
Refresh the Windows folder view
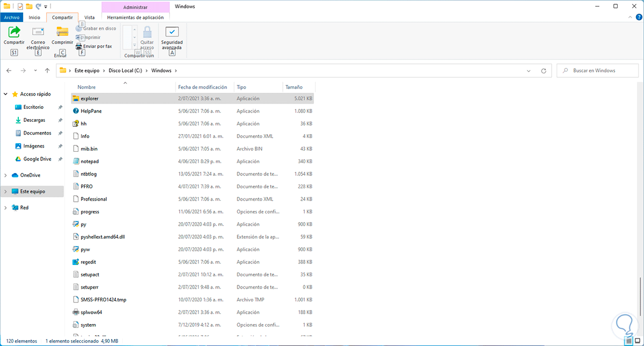(x=544, y=70)
